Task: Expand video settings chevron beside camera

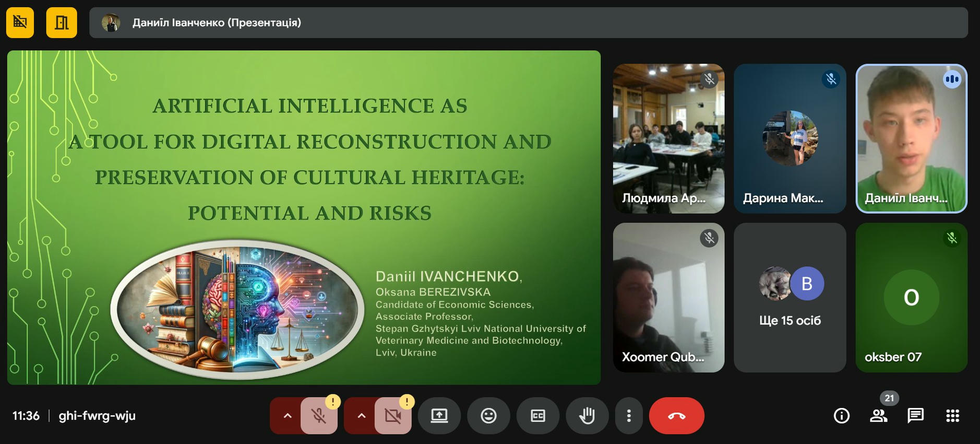Action: (x=361, y=416)
